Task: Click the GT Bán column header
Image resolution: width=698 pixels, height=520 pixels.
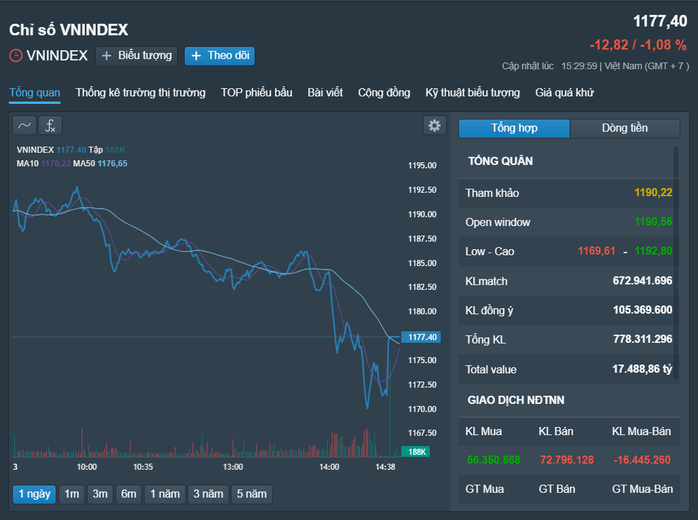Action: (x=556, y=489)
